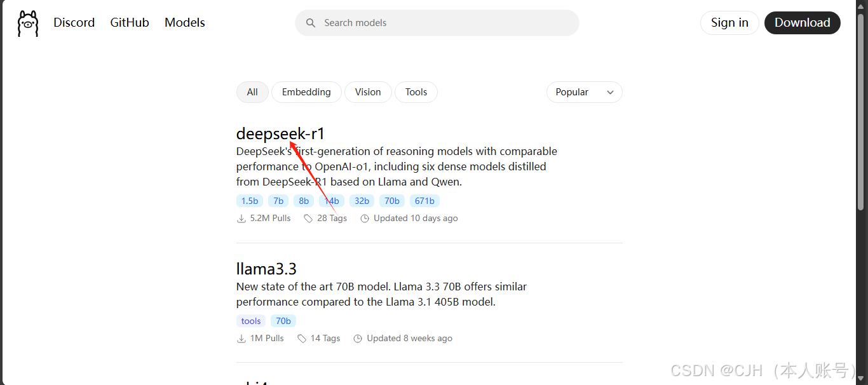
Task: Click the deepseek-r1 pulls download icon
Action: [241, 219]
